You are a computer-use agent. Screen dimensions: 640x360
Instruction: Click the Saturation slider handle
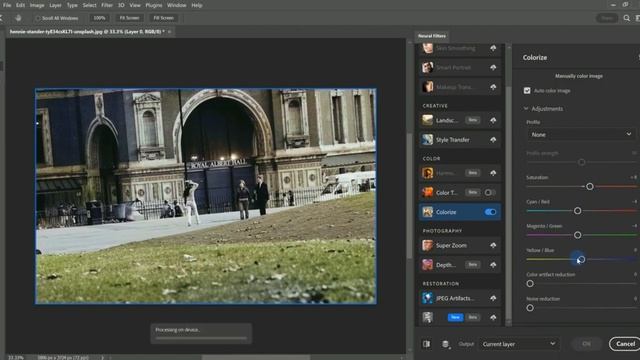[590, 187]
